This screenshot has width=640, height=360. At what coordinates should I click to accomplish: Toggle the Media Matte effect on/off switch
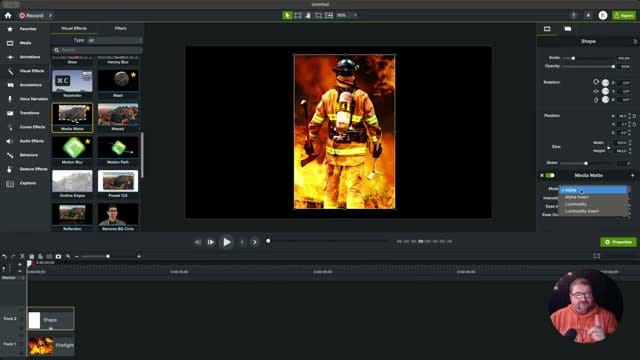pyautogui.click(x=550, y=176)
